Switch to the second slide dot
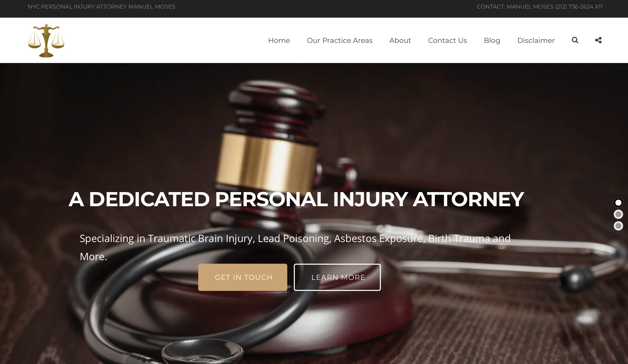Screen dimensions: 628x364 (618, 214)
